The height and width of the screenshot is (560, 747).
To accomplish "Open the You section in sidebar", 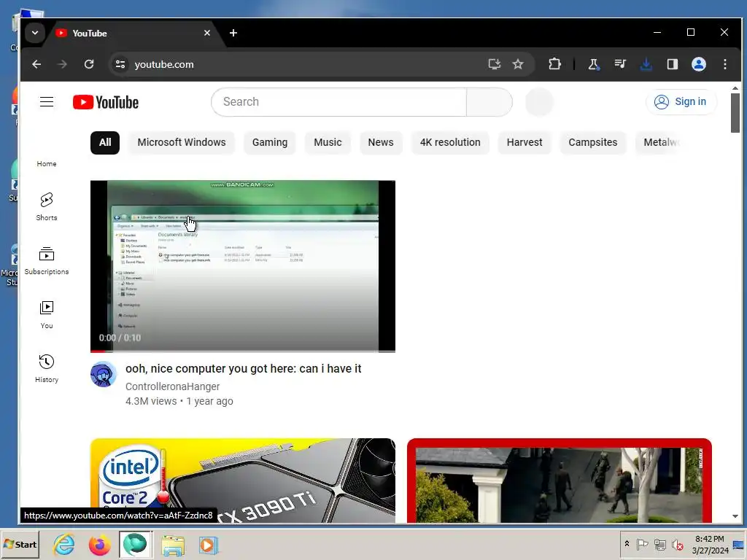I will point(47,315).
